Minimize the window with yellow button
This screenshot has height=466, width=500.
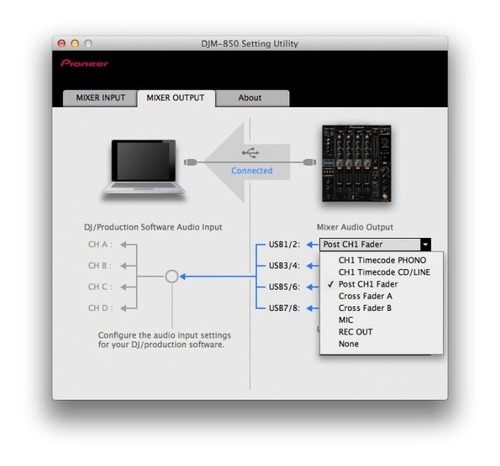point(75,43)
